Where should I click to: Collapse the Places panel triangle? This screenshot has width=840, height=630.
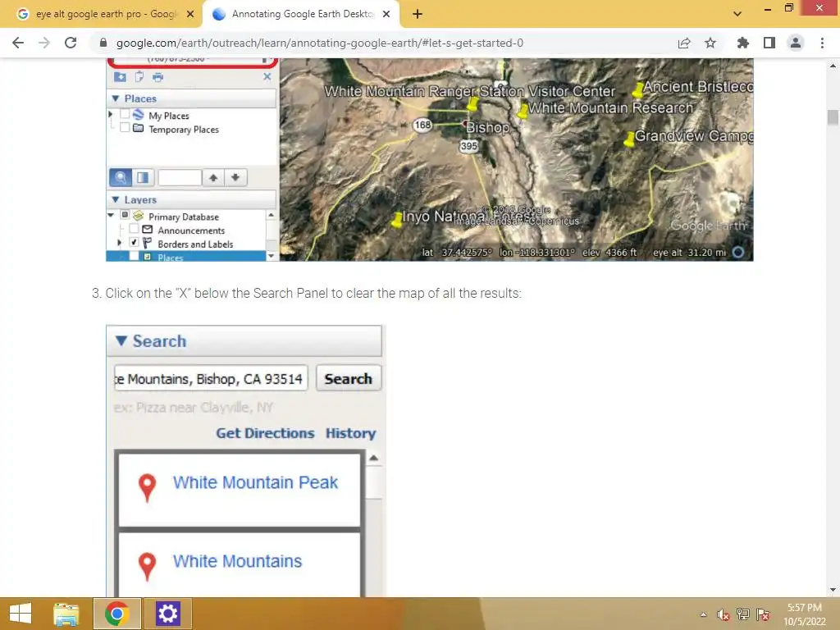[115, 98]
